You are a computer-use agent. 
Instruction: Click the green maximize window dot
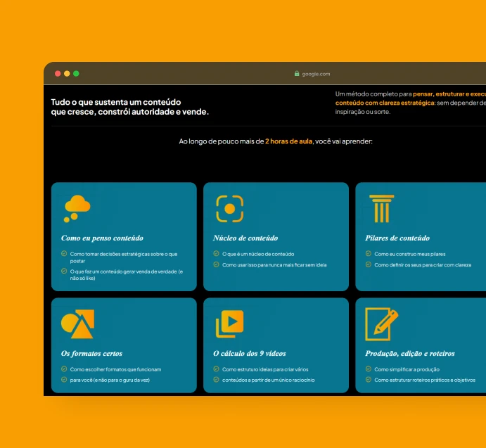click(76, 73)
